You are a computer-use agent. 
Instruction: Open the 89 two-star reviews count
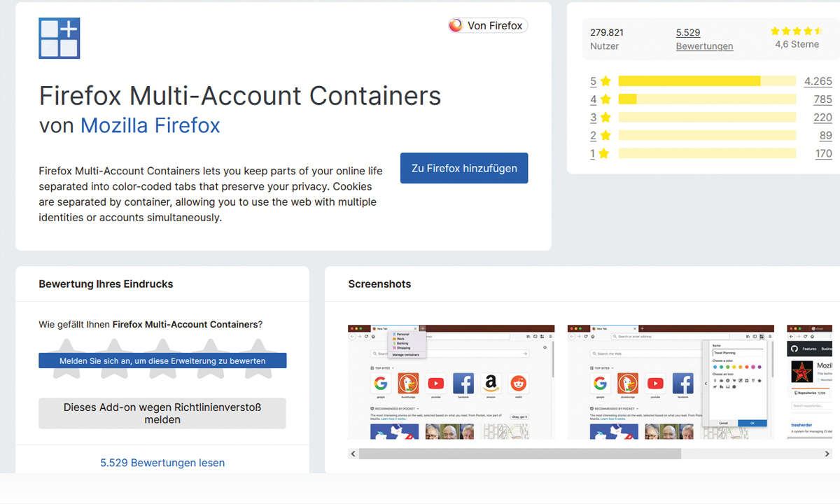point(826,136)
